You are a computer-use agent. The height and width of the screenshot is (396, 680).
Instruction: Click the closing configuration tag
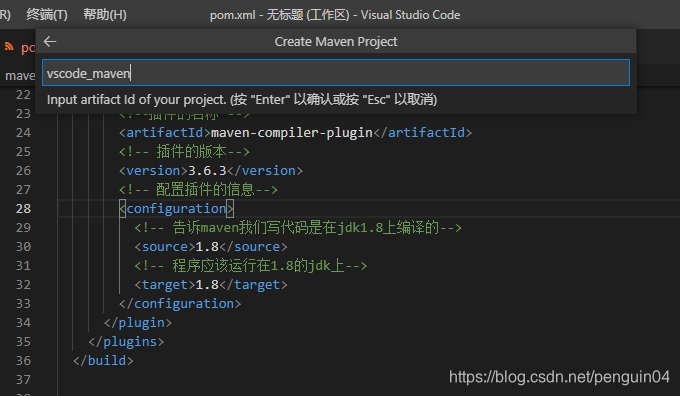180,304
